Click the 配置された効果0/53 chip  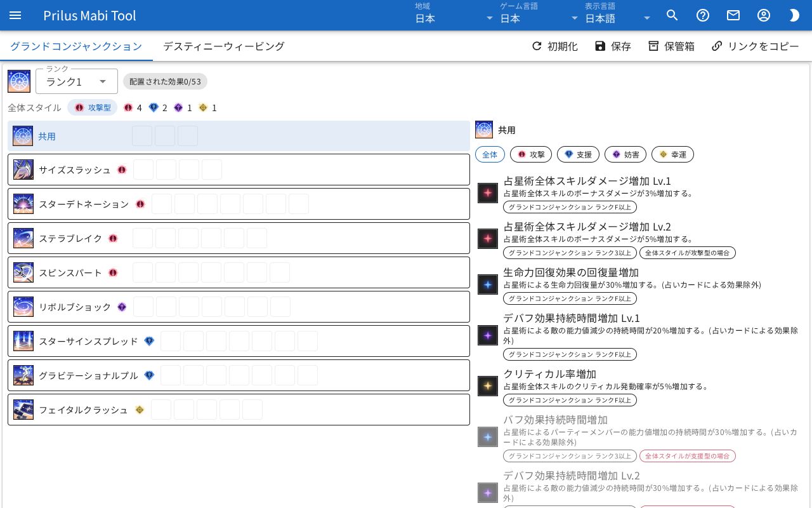point(165,82)
